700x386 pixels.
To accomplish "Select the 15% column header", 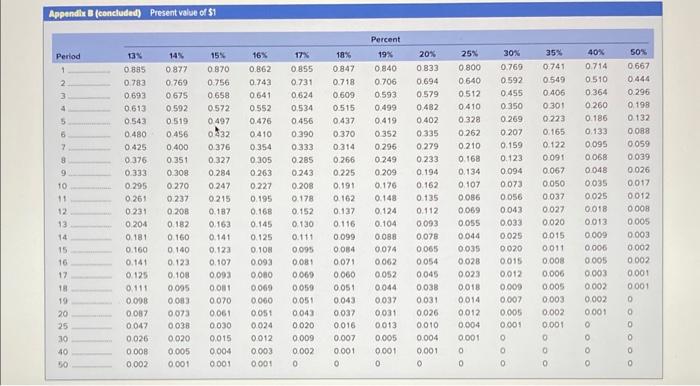I will 218,56.
